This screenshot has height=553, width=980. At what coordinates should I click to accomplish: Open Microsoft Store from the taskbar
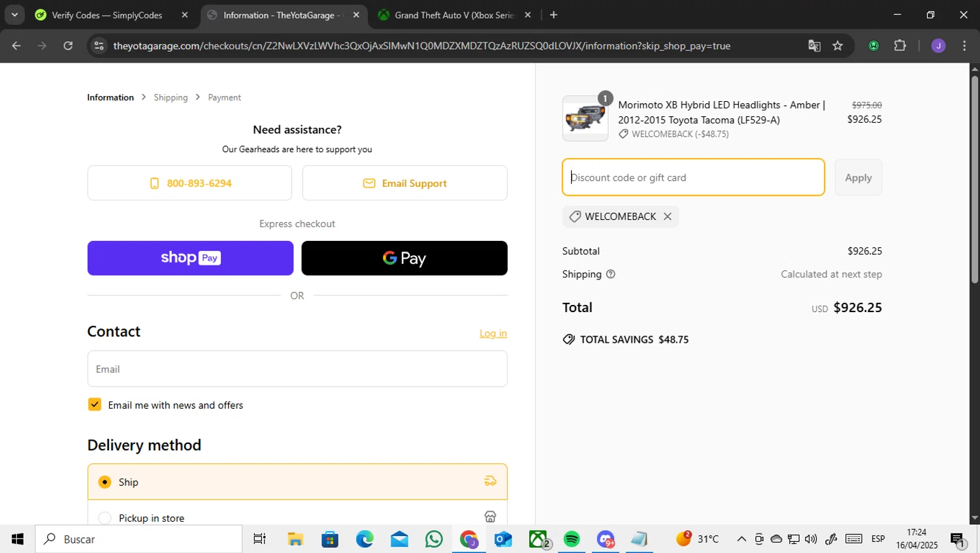tap(330, 539)
